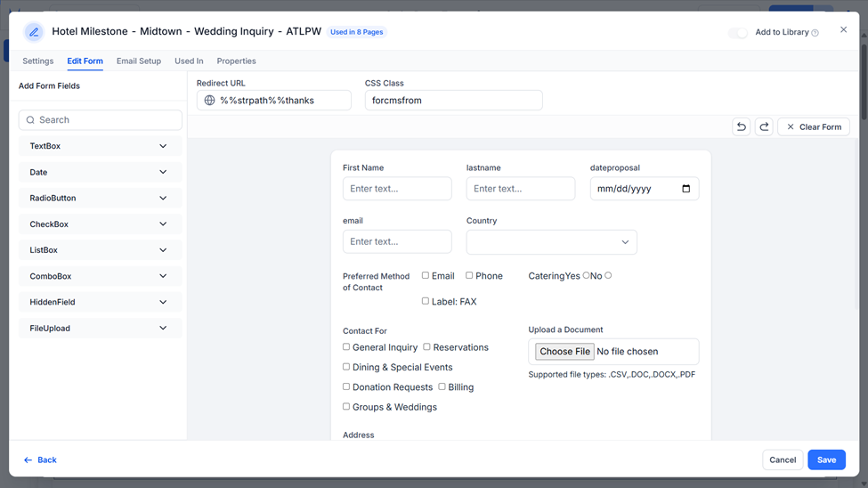The height and width of the screenshot is (488, 868).
Task: Select Catering No radio button
Action: [x=608, y=275]
